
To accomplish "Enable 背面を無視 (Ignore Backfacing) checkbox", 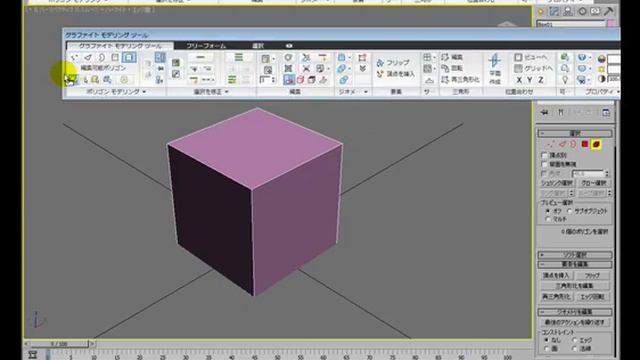I will pos(544,164).
